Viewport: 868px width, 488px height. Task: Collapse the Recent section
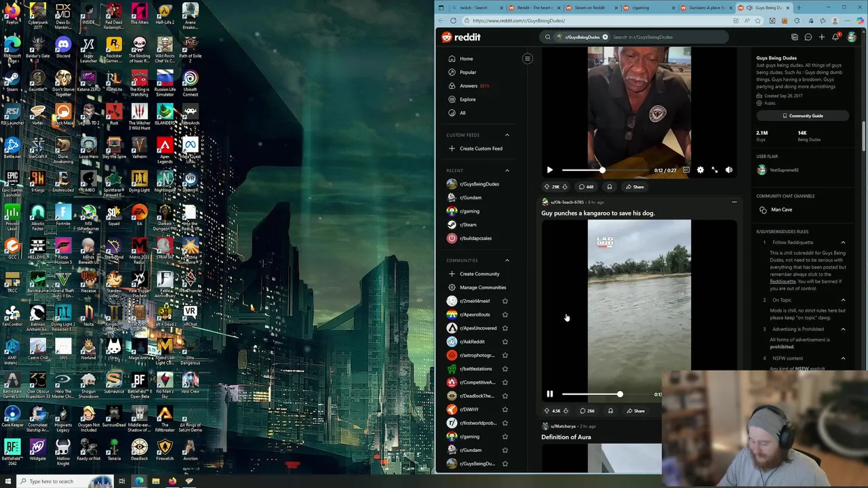pos(507,171)
